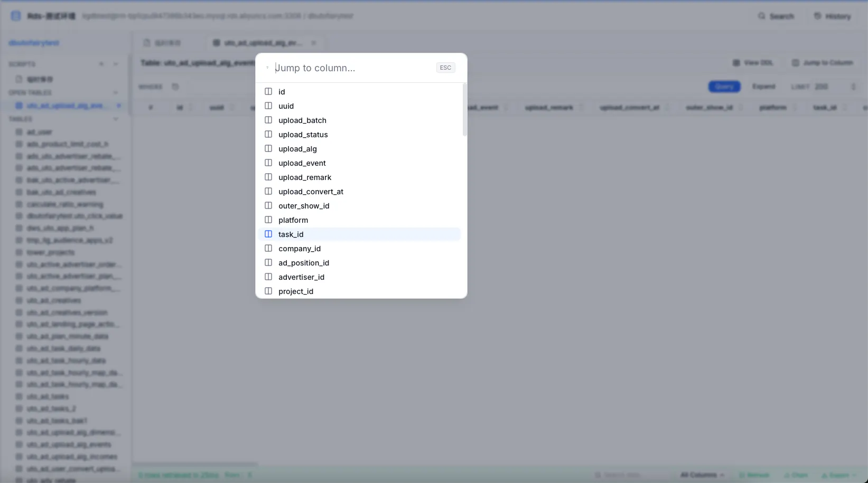
Task: Collapse the SCRIPTS section
Action: tap(116, 64)
